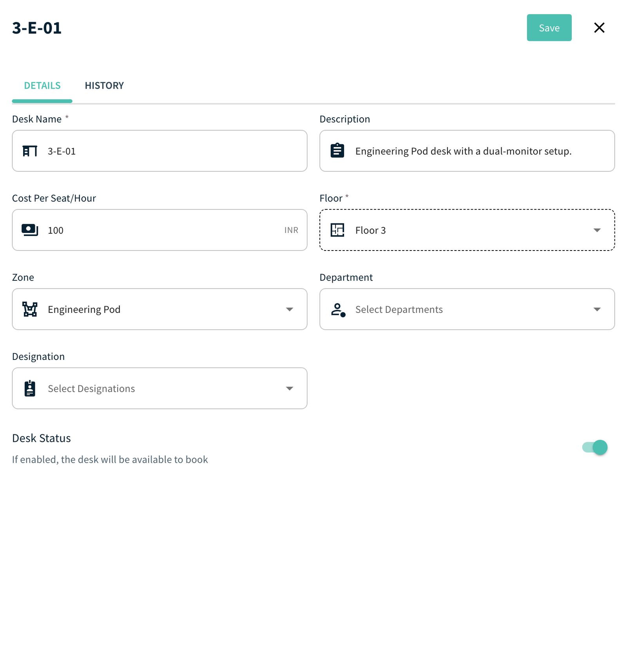The image size is (627, 672).
Task: Click the floor plan icon in Floor field
Action: [337, 230]
